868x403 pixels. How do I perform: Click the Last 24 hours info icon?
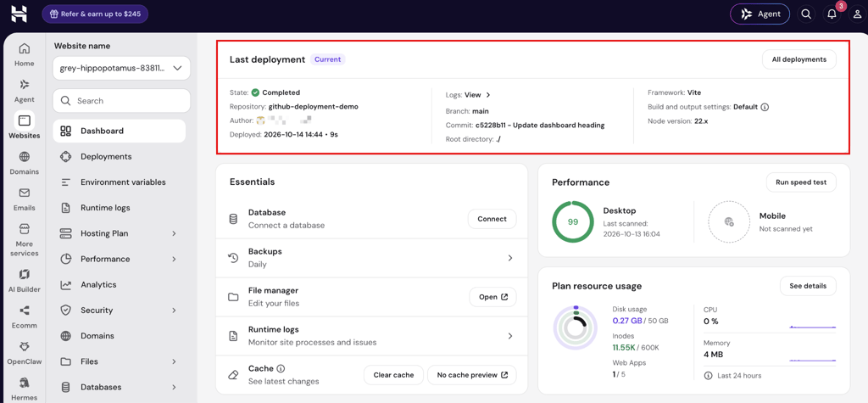[x=708, y=375]
